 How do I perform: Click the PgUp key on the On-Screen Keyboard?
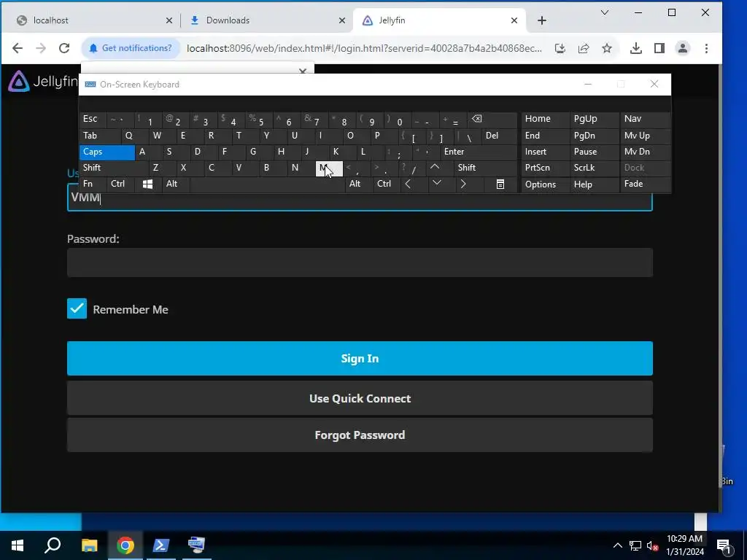pyautogui.click(x=594, y=119)
